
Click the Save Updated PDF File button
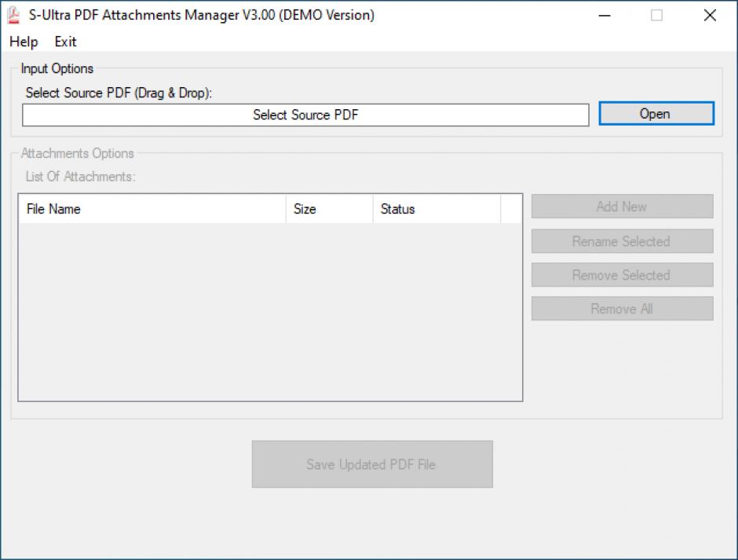[x=372, y=464]
